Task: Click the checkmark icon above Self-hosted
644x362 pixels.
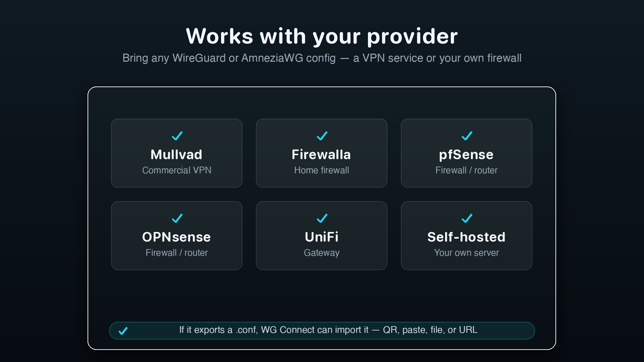Action: [x=467, y=218]
